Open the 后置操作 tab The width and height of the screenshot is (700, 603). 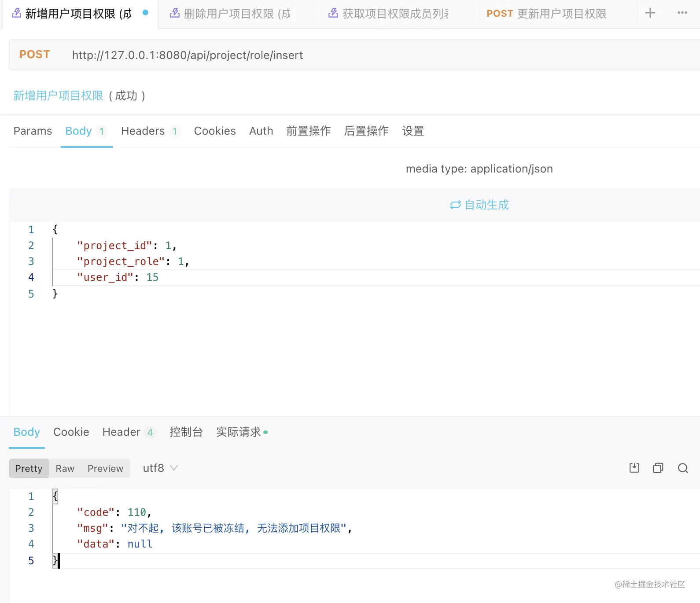[x=366, y=131]
